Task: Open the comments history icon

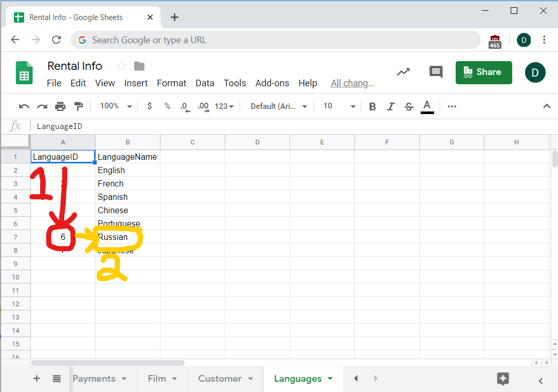Action: tap(436, 72)
